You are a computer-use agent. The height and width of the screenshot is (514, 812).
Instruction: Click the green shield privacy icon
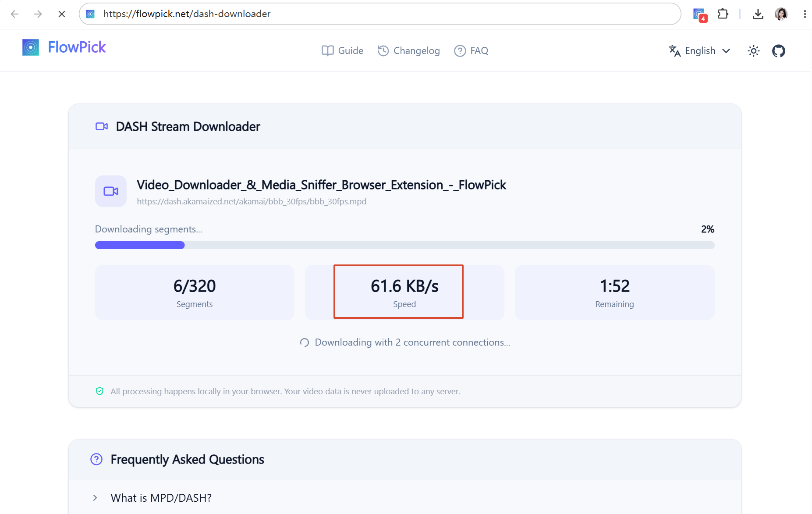[100, 391]
